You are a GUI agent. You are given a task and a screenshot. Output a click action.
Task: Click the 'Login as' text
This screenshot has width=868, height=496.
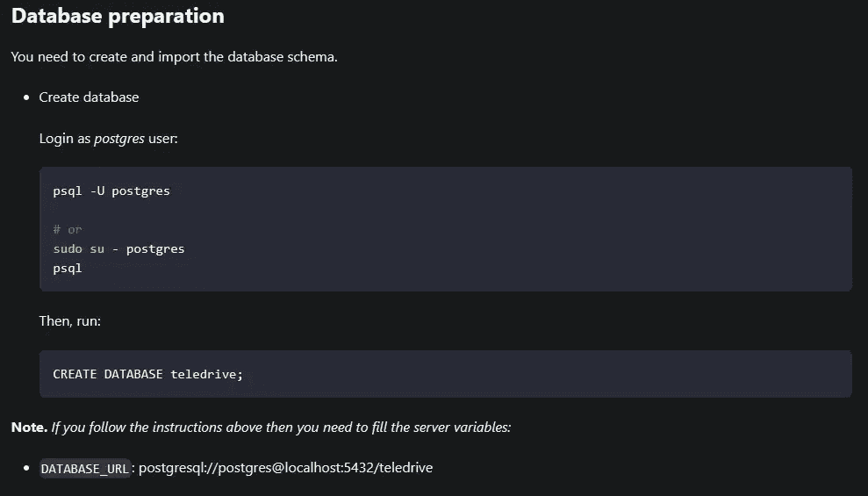(64, 139)
